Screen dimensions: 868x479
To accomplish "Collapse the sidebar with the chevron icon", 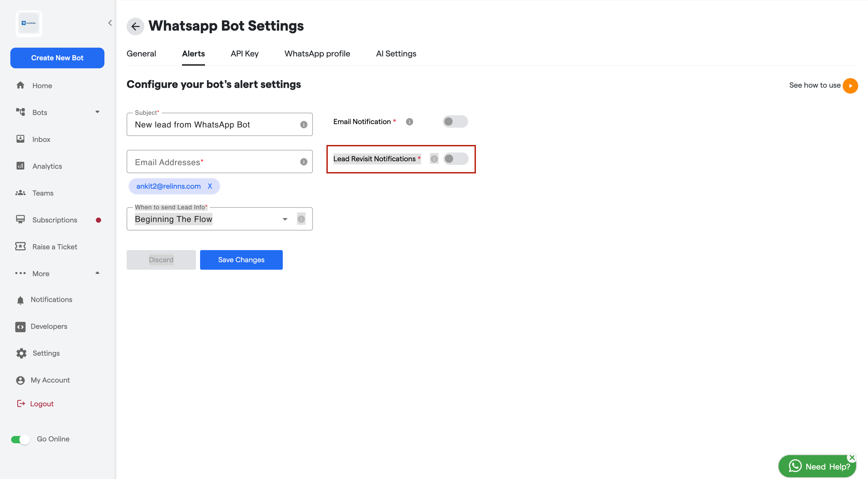I will click(110, 23).
